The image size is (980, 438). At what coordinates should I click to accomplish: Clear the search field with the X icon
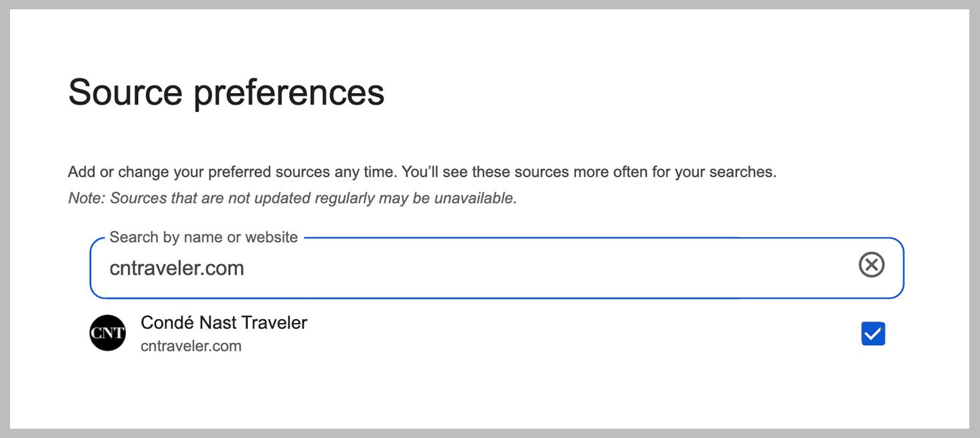coord(871,265)
